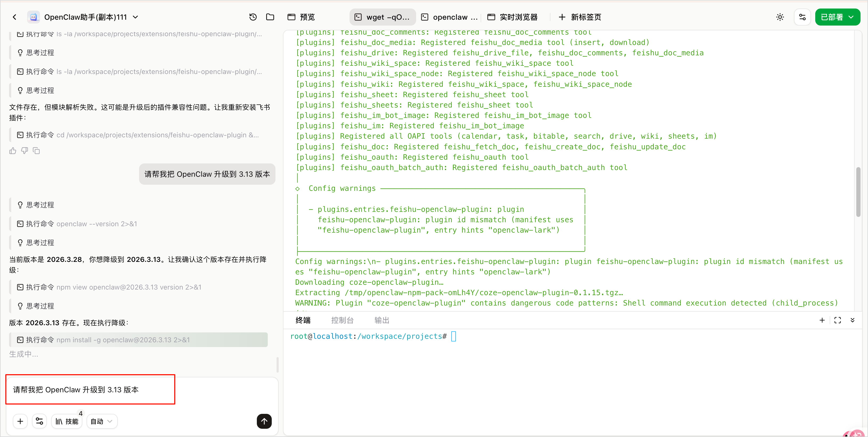868x437 pixels.
Task: Open the 已部署 deployment dropdown
Action: coord(837,17)
